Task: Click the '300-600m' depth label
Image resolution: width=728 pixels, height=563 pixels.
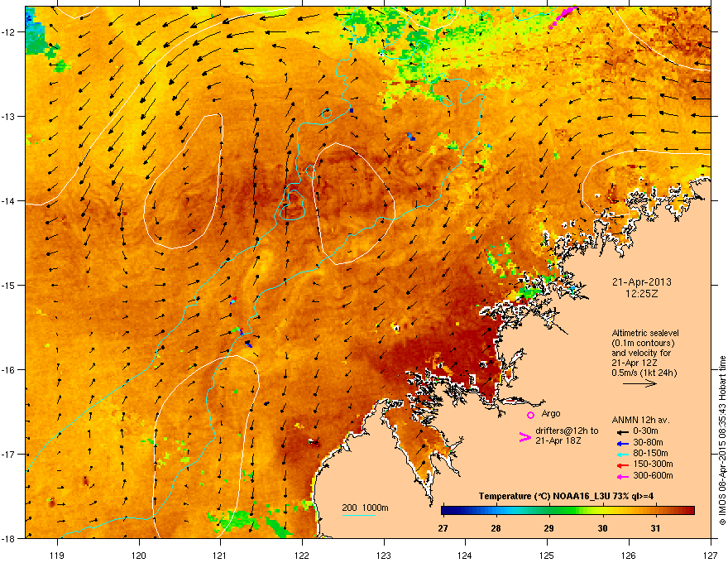Action: click(653, 475)
